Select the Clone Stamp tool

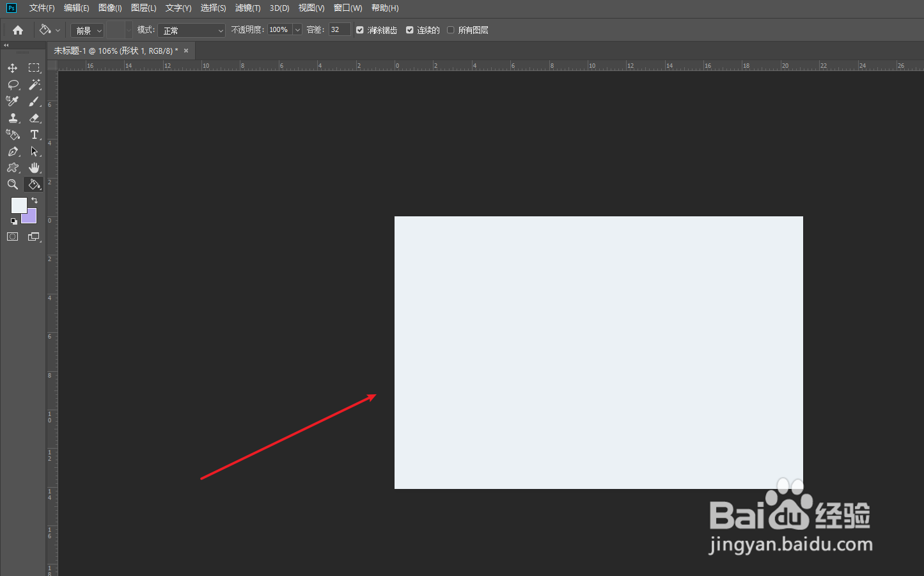tap(13, 118)
